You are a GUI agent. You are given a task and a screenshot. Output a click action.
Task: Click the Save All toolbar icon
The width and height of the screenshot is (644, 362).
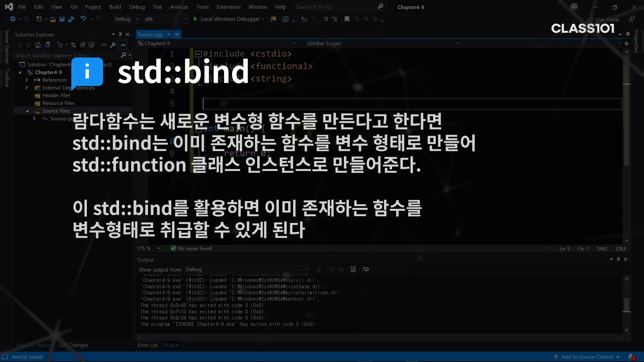[x=71, y=19]
